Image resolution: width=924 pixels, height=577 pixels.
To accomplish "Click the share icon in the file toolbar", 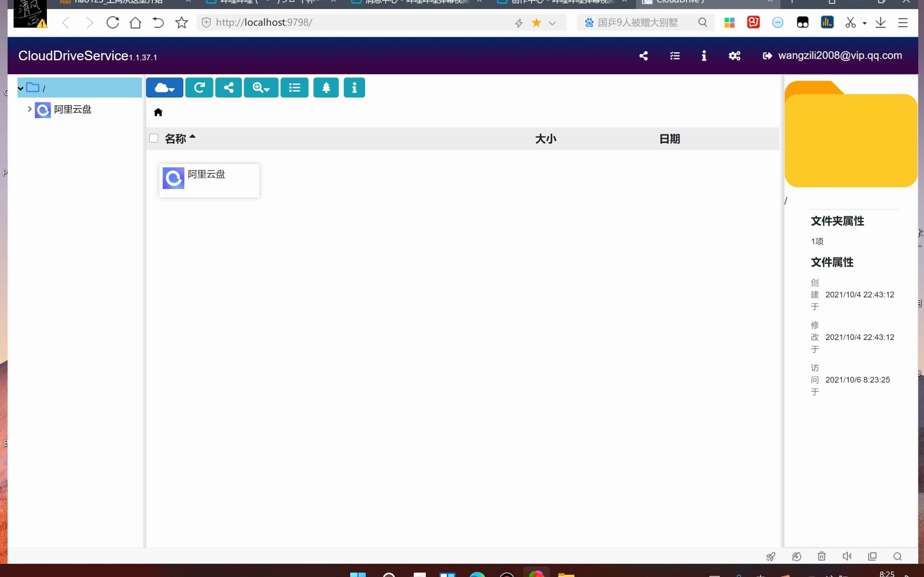I will point(228,88).
